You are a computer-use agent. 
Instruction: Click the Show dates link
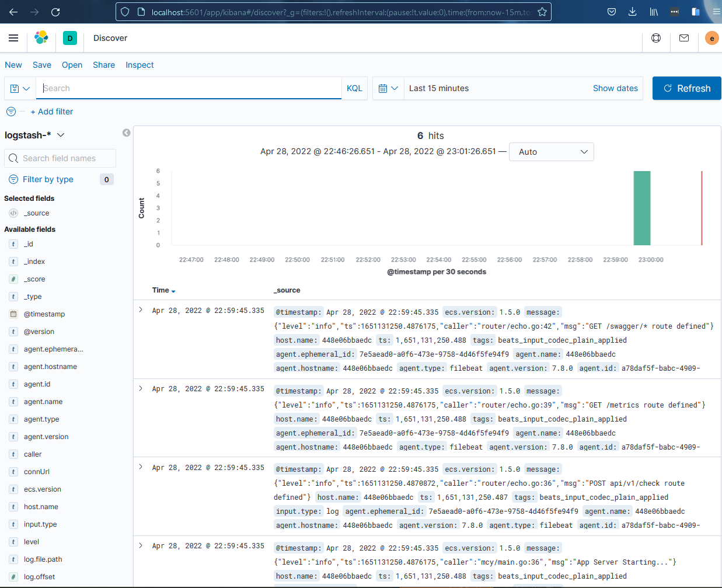pyautogui.click(x=615, y=88)
